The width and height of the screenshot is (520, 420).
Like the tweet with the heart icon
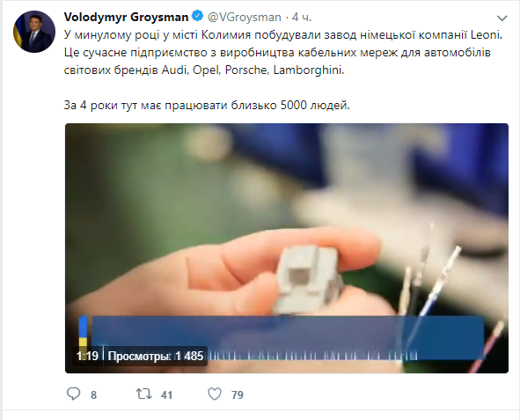[215, 394]
